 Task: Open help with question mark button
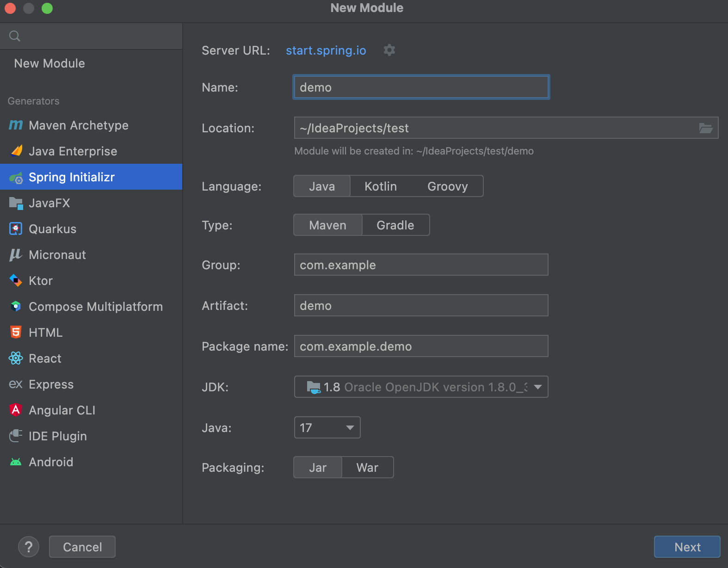point(29,547)
